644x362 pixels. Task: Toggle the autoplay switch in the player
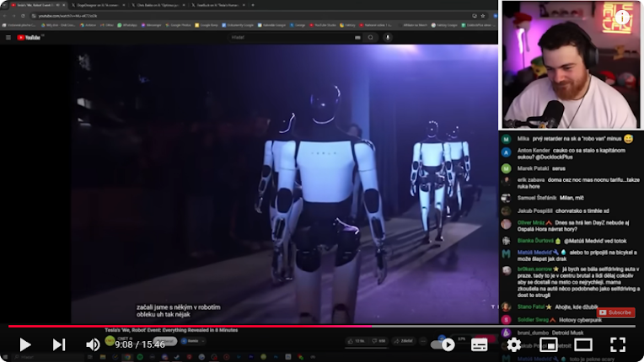[443, 345]
